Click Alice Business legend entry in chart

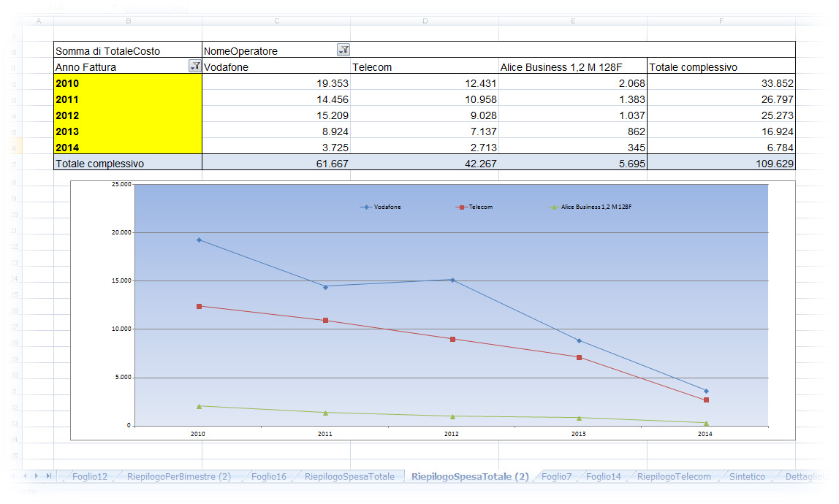(x=590, y=207)
